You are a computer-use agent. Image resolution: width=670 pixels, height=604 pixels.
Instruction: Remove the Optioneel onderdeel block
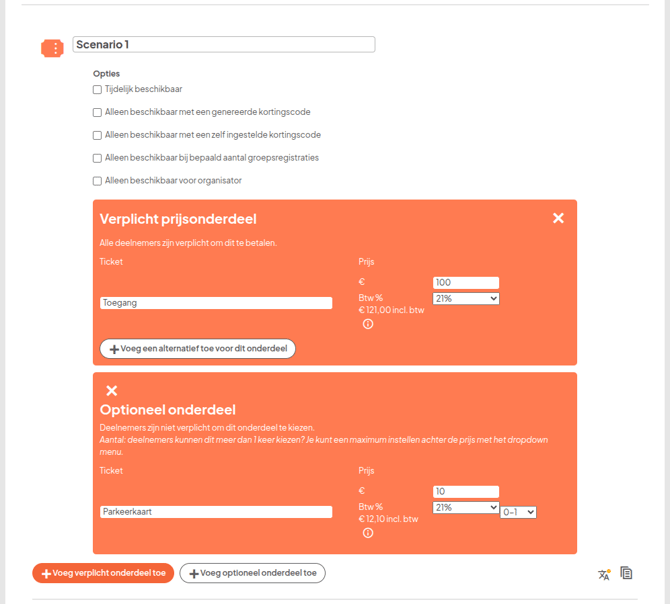(x=112, y=391)
